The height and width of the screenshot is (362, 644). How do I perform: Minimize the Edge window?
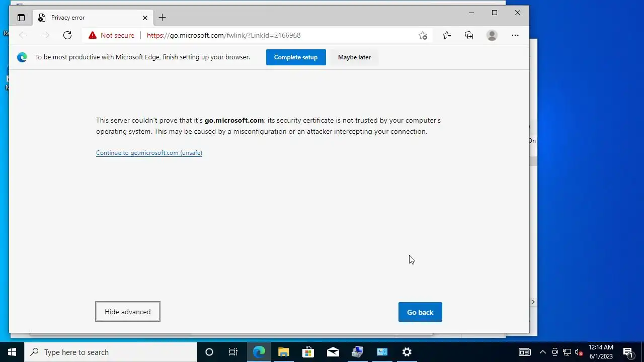coord(471,13)
